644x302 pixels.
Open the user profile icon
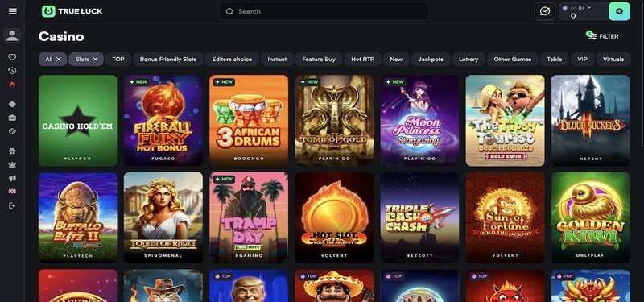pyautogui.click(x=12, y=35)
